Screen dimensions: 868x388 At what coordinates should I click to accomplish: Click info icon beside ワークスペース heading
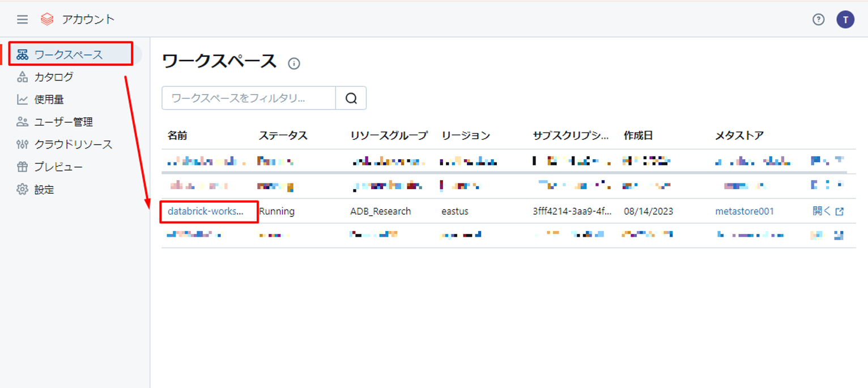294,63
